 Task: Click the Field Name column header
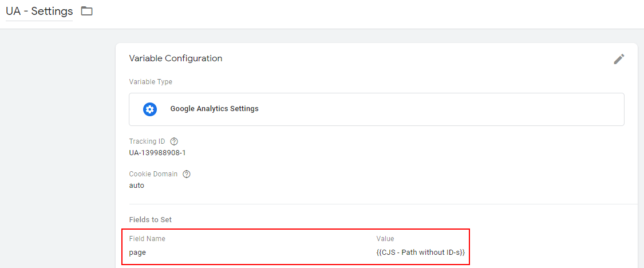147,238
